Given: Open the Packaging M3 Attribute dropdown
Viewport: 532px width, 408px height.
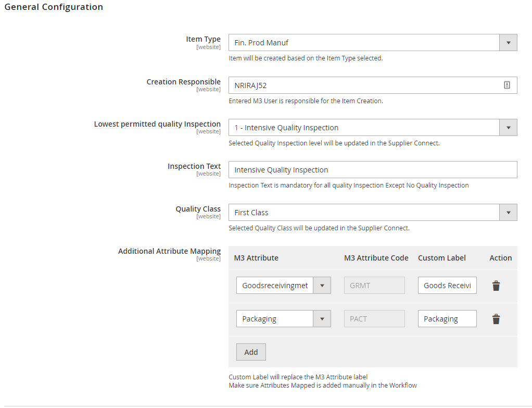Looking at the screenshot, I should [x=283, y=319].
